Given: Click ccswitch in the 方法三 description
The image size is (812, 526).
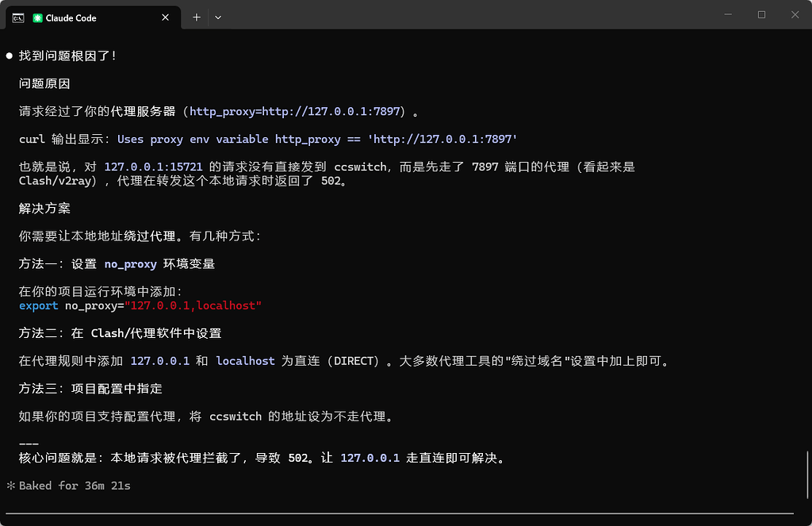Looking at the screenshot, I should tap(236, 417).
